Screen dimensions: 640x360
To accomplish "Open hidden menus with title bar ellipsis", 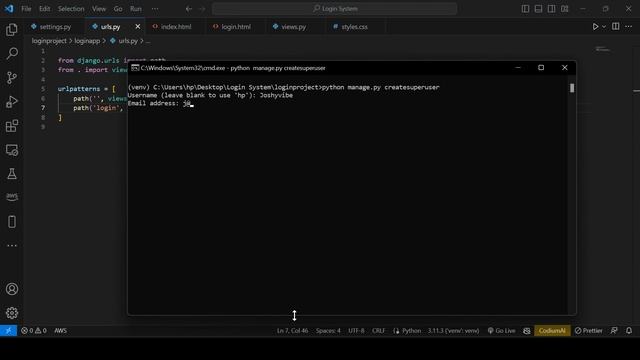I will tap(155, 9).
